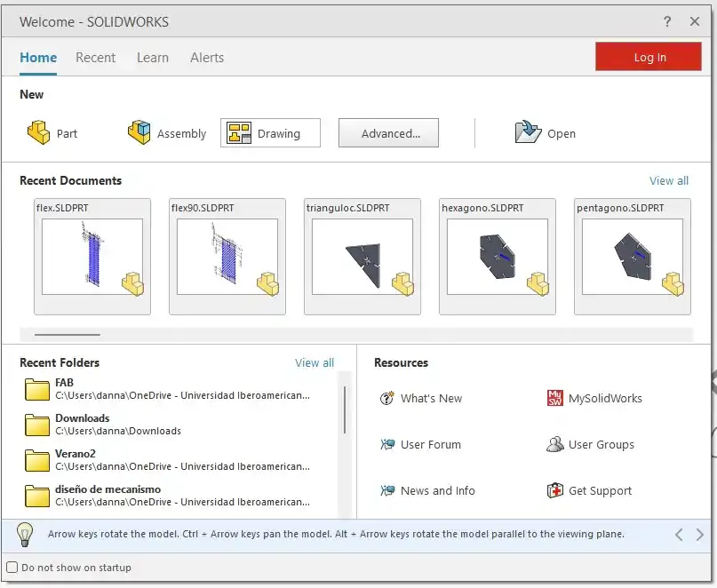Viewport: 717px width, 588px height.
Task: Click the Verano2 folder icon
Action: [37, 460]
